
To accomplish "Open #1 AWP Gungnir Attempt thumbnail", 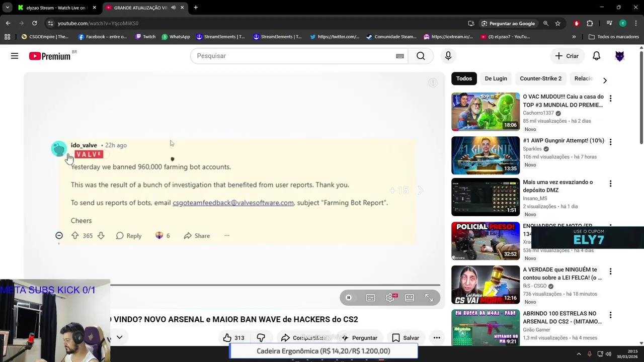I will pos(486,155).
